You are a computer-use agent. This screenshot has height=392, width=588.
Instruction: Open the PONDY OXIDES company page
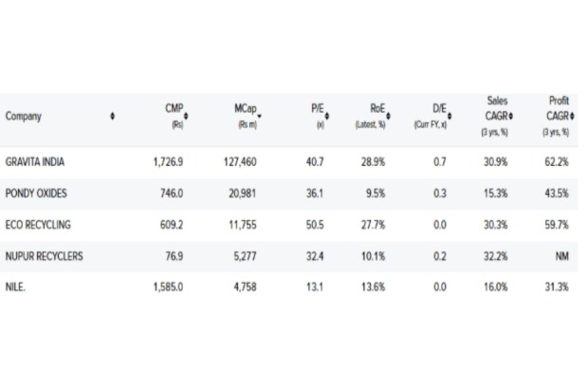pos(35,194)
